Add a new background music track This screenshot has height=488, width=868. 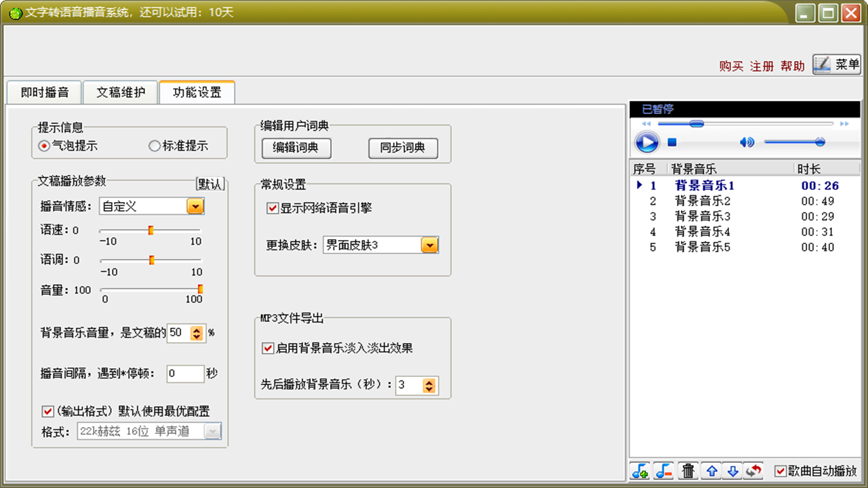640,470
